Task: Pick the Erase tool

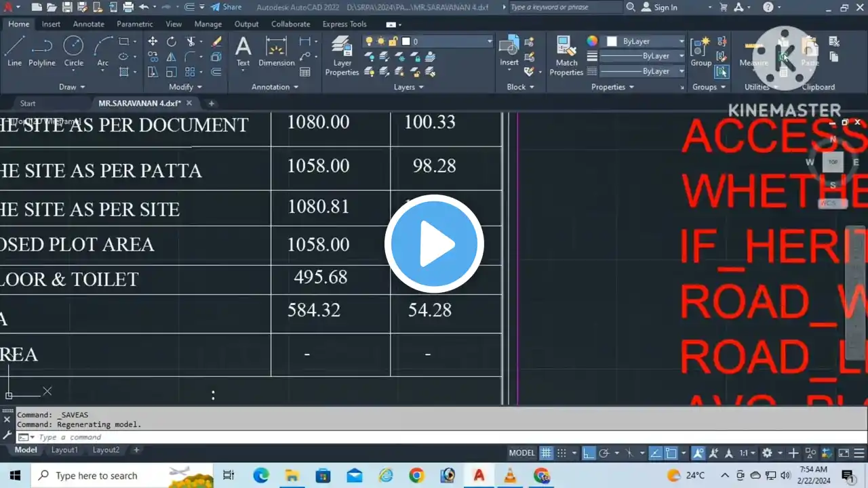Action: [216, 41]
